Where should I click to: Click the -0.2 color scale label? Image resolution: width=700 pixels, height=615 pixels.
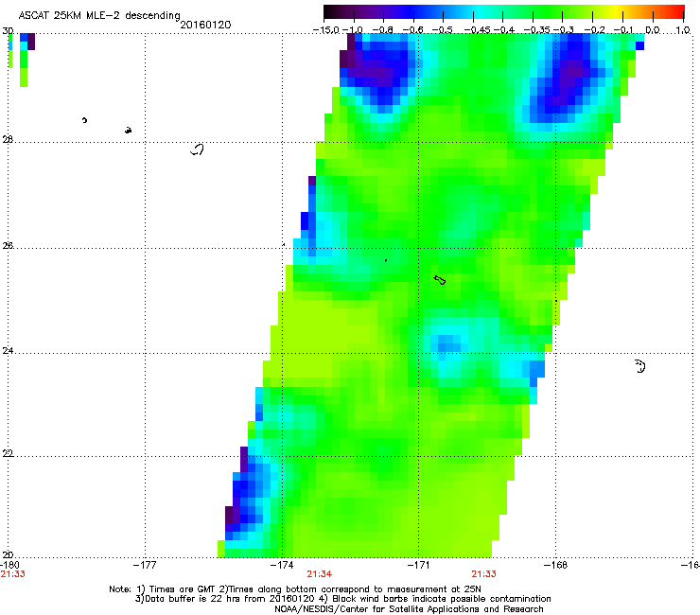click(594, 30)
